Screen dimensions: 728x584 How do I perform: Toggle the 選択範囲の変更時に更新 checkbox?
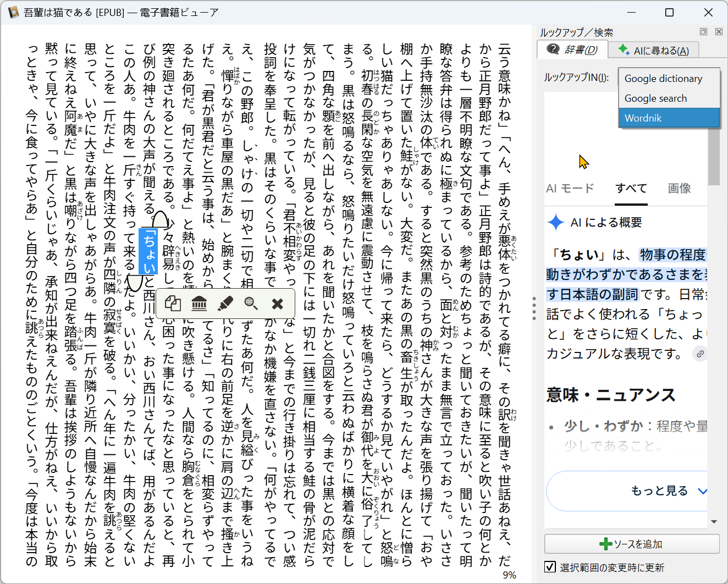(550, 567)
